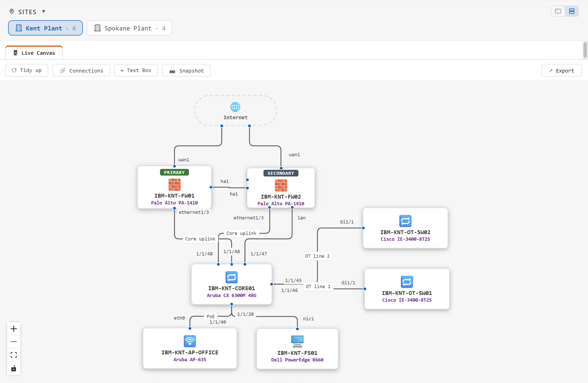Click the SITES location pin icon
This screenshot has width=588, height=383.
[12, 12]
